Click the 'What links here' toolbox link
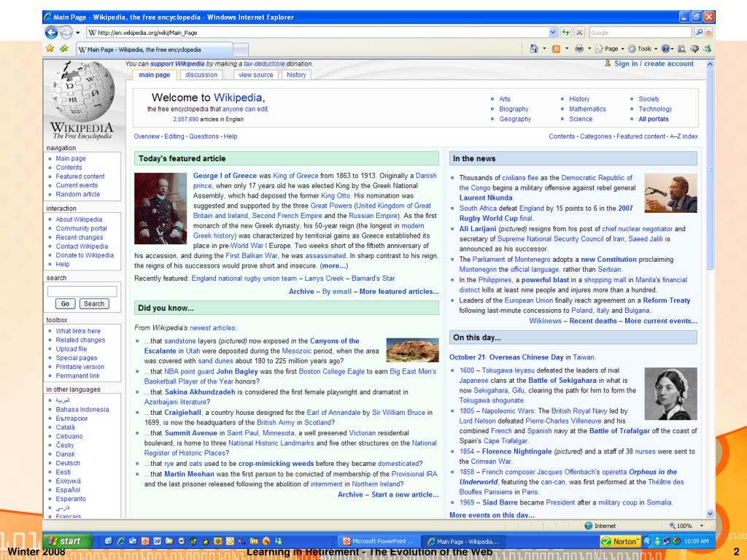747x560 pixels. click(78, 331)
